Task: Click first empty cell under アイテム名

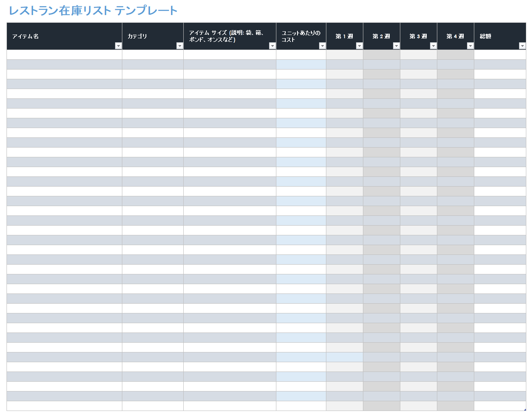Action: pyautogui.click(x=64, y=55)
